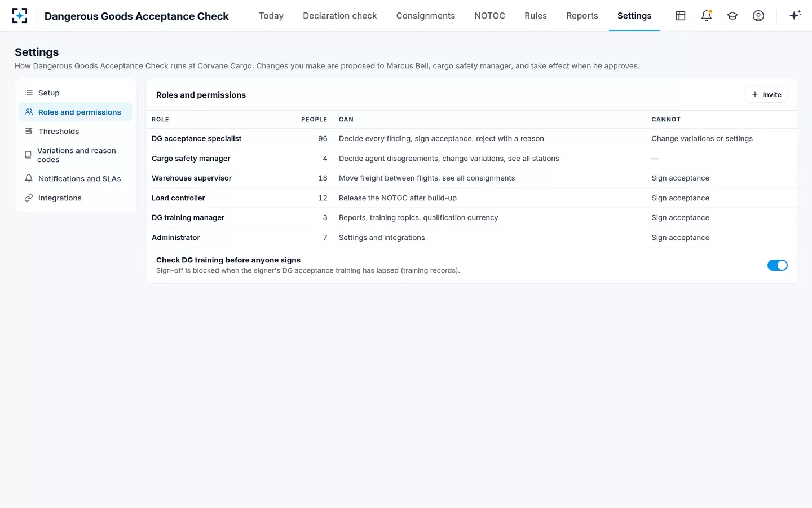This screenshot has width=812, height=508.
Task: Switch to the Rules tab
Action: coord(536,16)
